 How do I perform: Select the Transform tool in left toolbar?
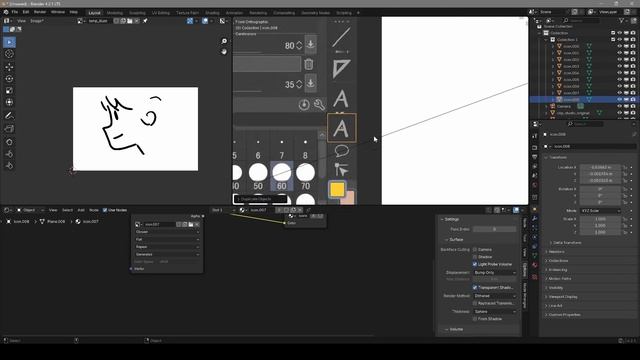tap(9, 102)
